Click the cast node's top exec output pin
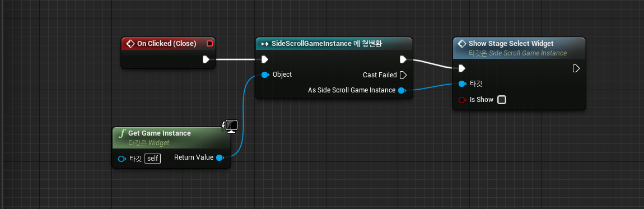This screenshot has height=209, width=644. coord(403,59)
